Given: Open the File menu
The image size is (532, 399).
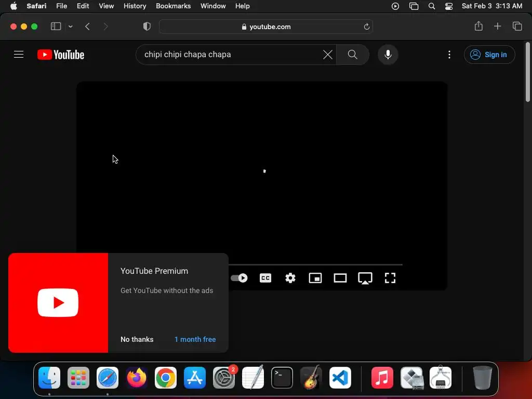Looking at the screenshot, I should [61, 6].
